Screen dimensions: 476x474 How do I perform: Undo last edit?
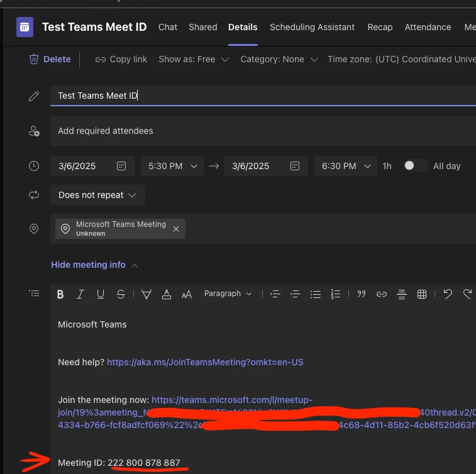[448, 294]
